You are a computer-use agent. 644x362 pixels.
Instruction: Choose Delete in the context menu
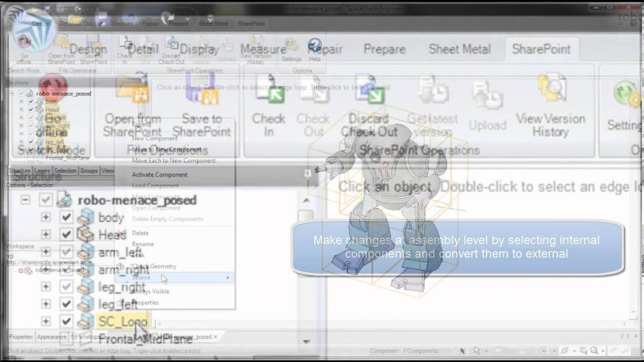click(140, 233)
